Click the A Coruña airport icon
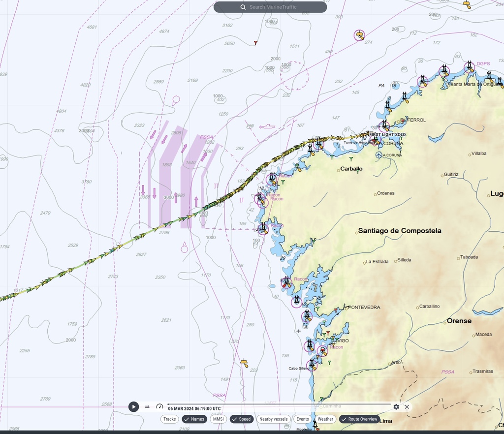Image resolution: width=504 pixels, height=434 pixels. (379, 155)
